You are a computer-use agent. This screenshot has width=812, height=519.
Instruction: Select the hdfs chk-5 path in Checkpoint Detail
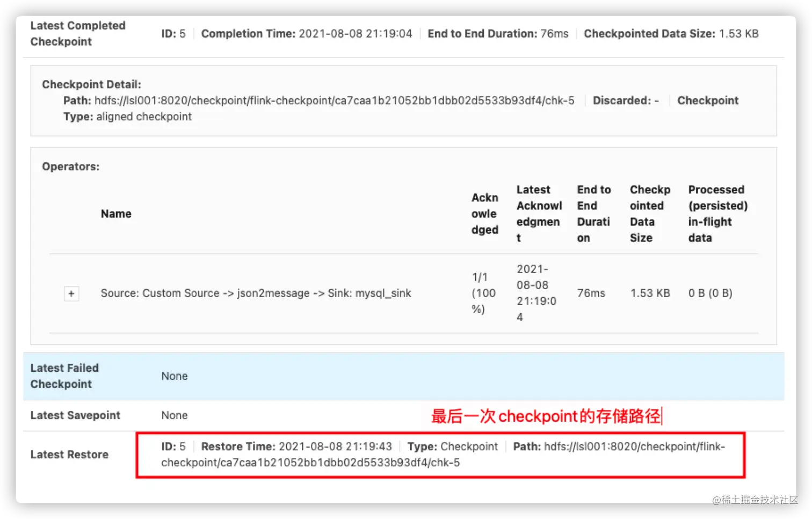pyautogui.click(x=334, y=100)
